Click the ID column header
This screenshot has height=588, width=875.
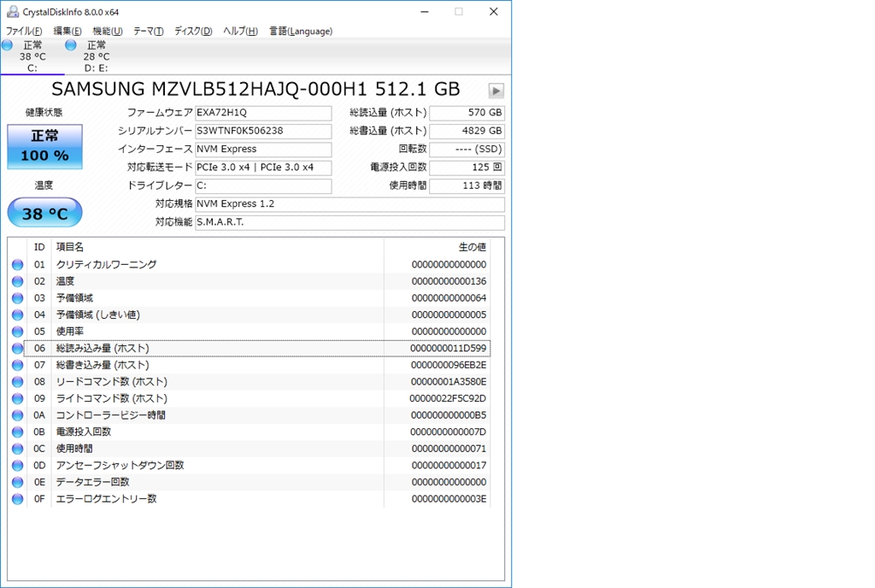coord(39,247)
